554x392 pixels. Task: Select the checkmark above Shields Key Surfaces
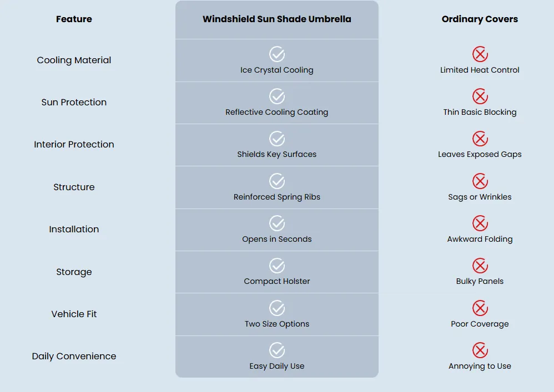(x=277, y=139)
